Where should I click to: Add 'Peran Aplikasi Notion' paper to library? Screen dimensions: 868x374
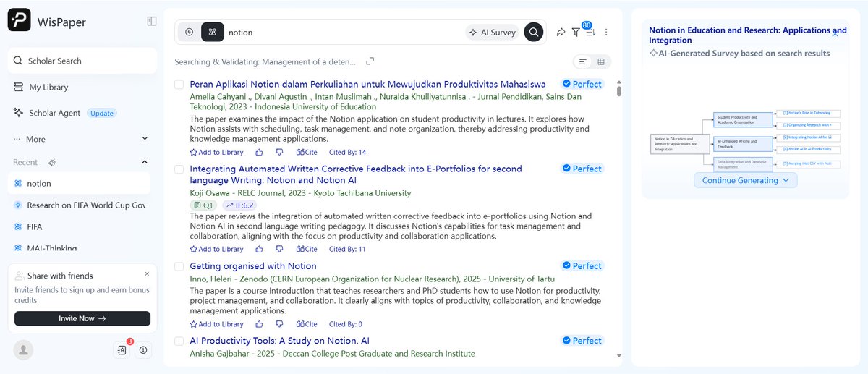tap(216, 152)
